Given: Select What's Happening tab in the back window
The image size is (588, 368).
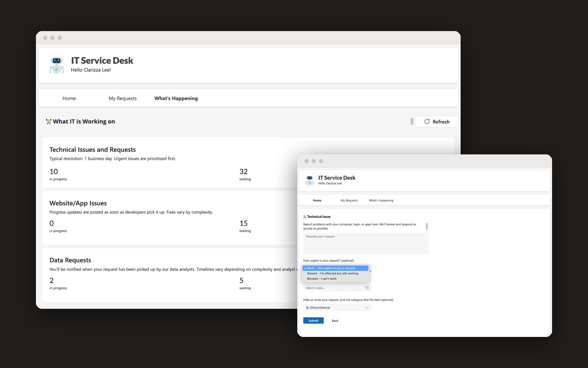Looking at the screenshot, I should coord(176,98).
